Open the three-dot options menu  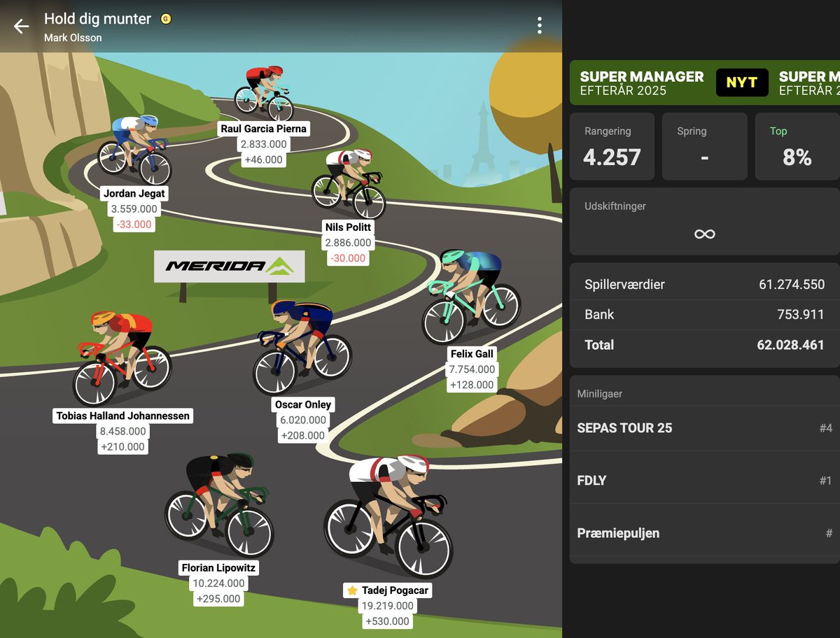[x=539, y=26]
